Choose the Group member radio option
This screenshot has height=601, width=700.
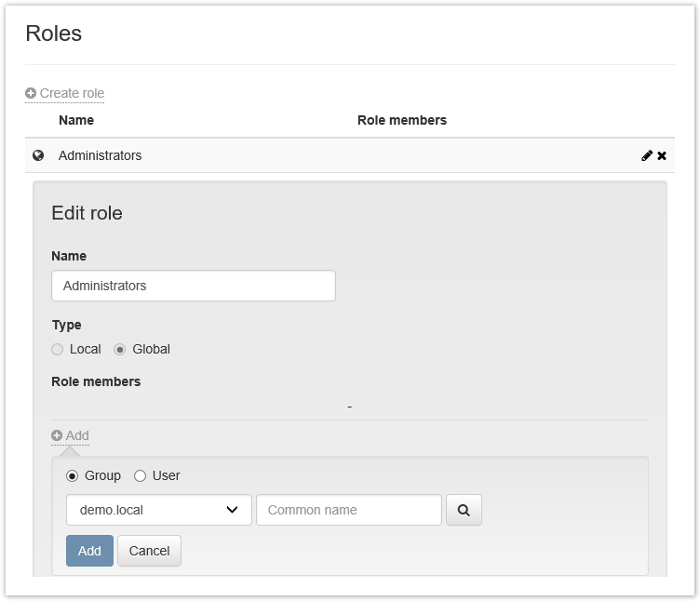point(73,476)
